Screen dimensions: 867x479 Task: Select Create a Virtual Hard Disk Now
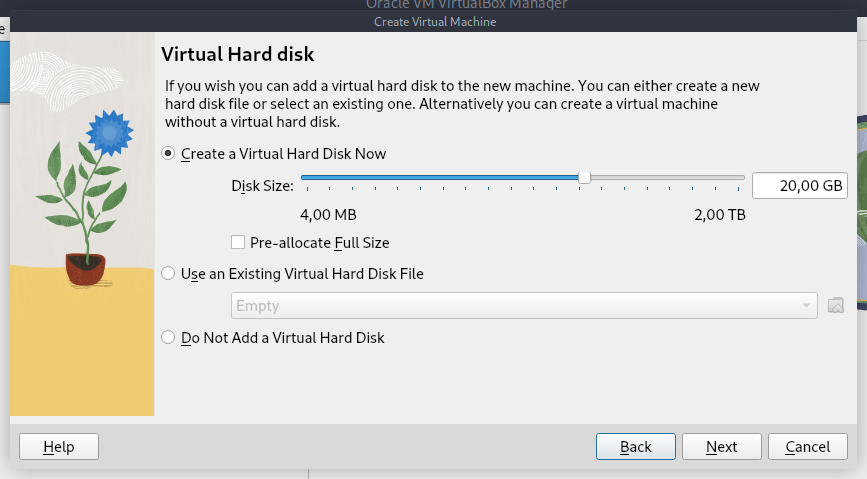coord(168,154)
